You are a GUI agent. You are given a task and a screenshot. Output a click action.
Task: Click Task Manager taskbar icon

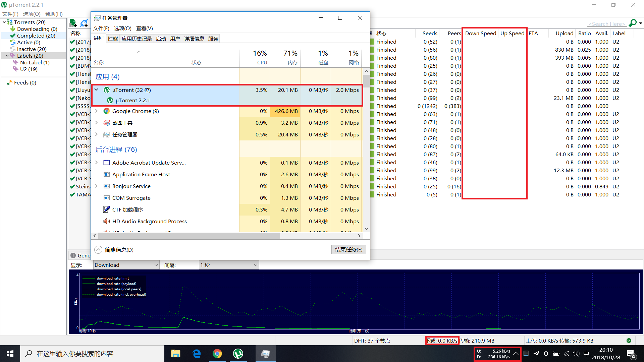coord(266,354)
